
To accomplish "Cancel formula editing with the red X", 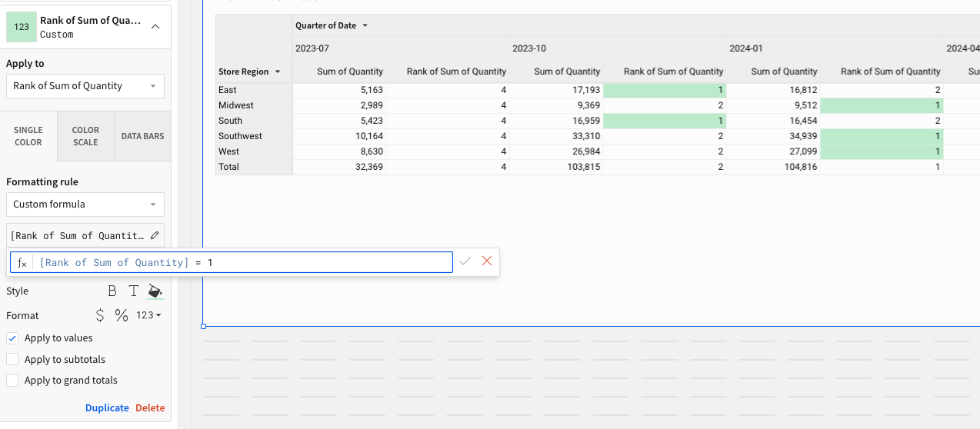I will (487, 261).
